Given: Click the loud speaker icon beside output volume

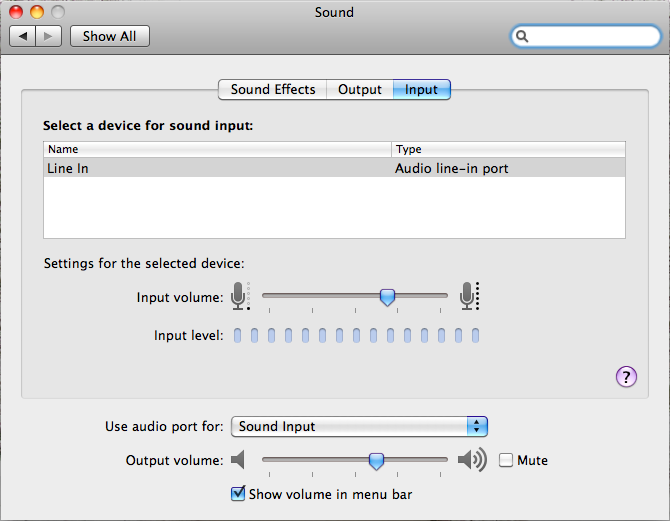Looking at the screenshot, I should (x=471, y=460).
